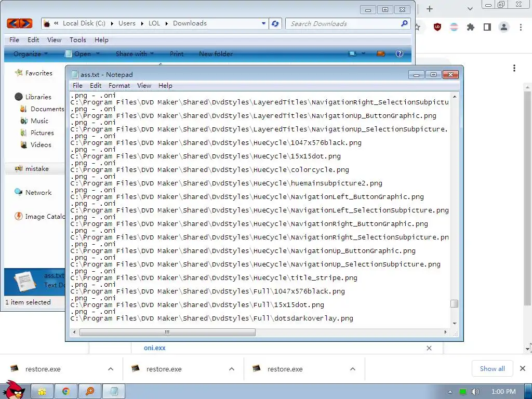Close the downloads bar

pos(523,368)
